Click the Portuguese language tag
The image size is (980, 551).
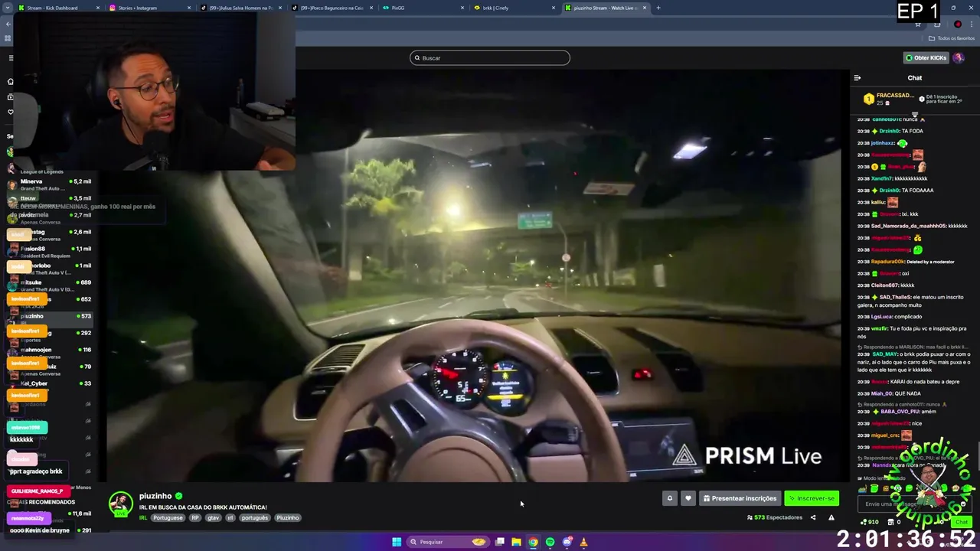coord(168,518)
